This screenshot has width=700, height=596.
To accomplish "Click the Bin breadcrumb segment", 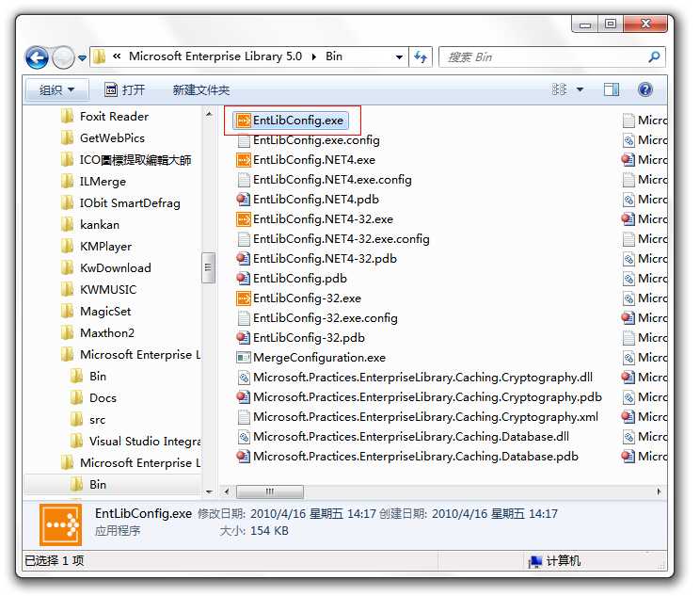I will tap(334, 56).
